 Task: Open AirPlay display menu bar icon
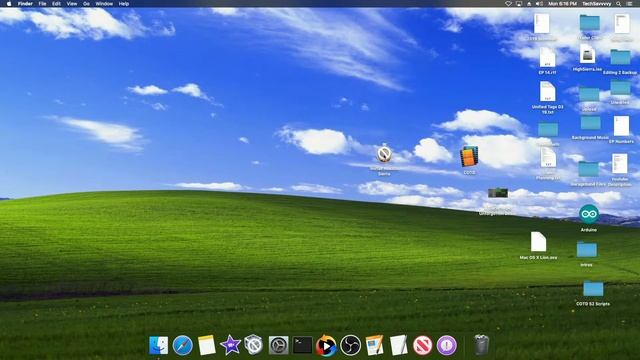coord(518,4)
